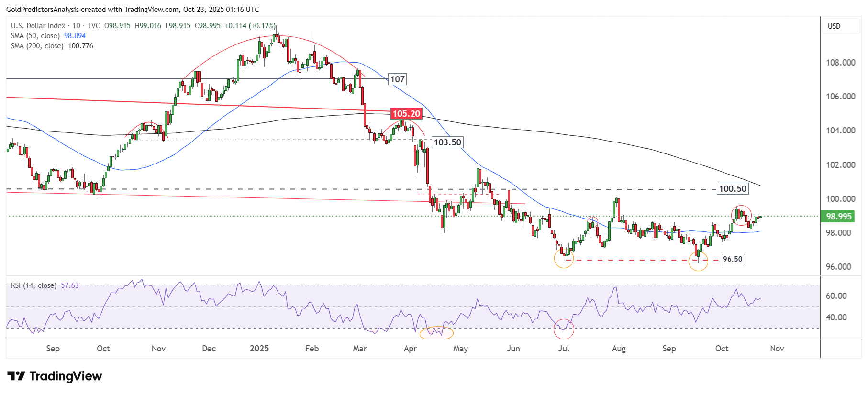Select the U.S. Dollar Index symbol title
868x394 pixels.
pyautogui.click(x=38, y=26)
